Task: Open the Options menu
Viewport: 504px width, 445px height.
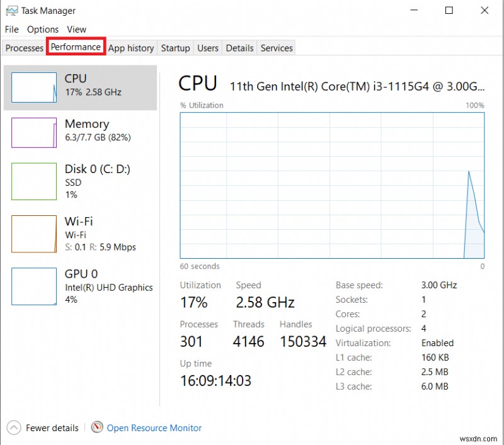Action: [42, 29]
